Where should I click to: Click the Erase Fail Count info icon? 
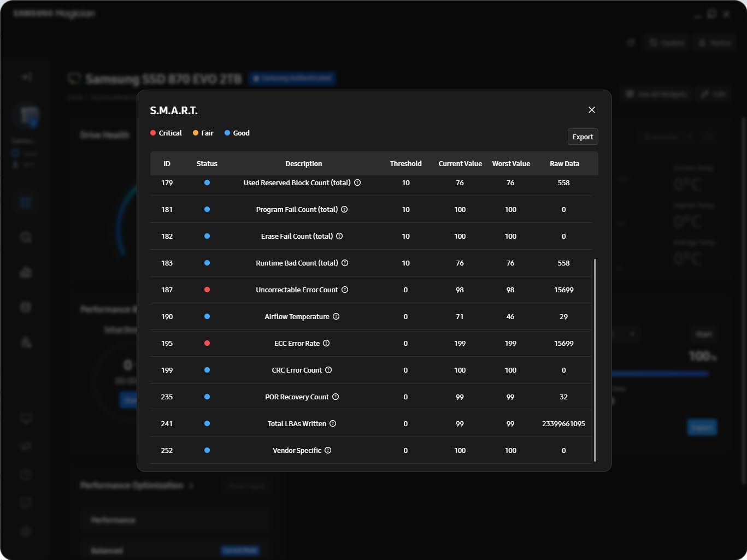pos(339,236)
